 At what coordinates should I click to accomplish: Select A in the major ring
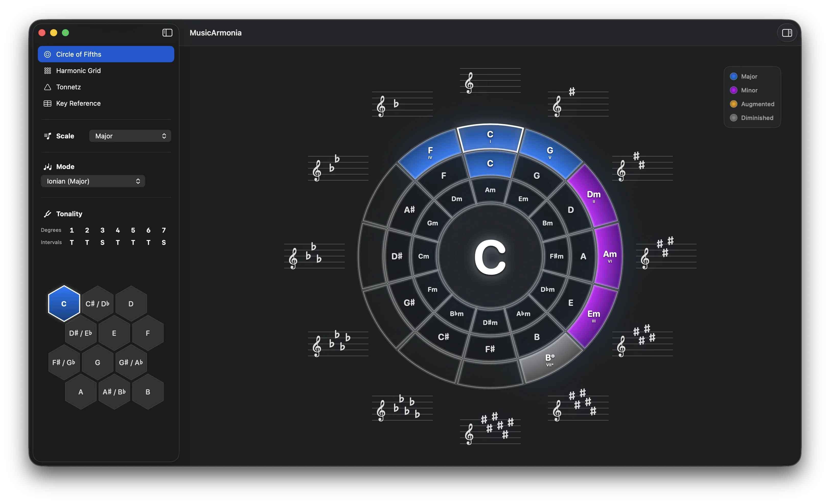point(583,256)
